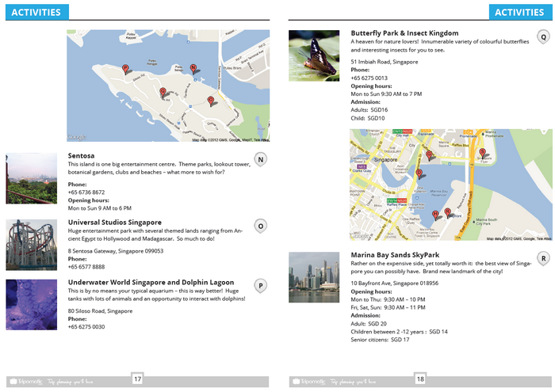This screenshot has height=392, width=555.
Task: Click the N marker badge beside Sentosa
Action: click(260, 160)
